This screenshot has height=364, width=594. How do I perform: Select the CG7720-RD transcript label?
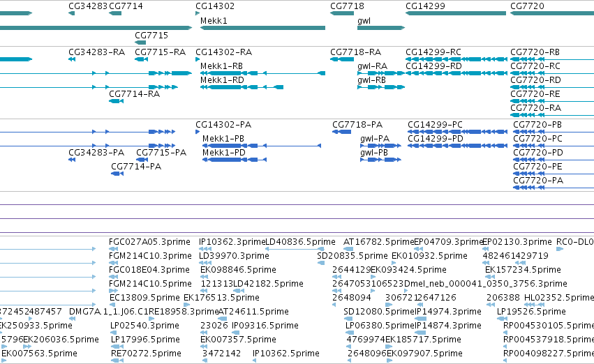click(535, 80)
